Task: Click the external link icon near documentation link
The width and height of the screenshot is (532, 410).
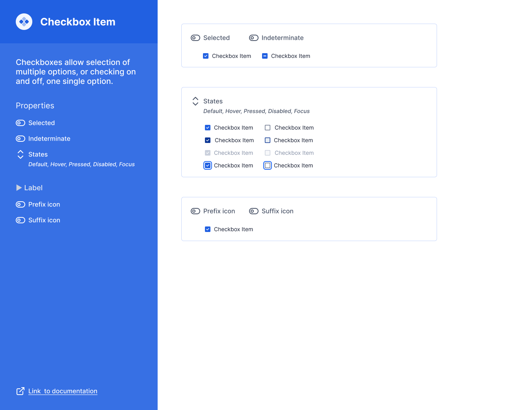Action: coord(20,391)
